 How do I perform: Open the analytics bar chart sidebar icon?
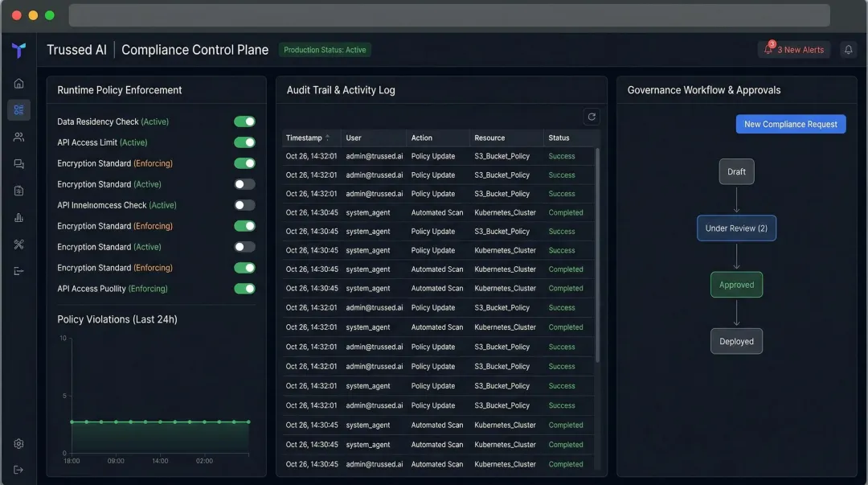tap(18, 217)
